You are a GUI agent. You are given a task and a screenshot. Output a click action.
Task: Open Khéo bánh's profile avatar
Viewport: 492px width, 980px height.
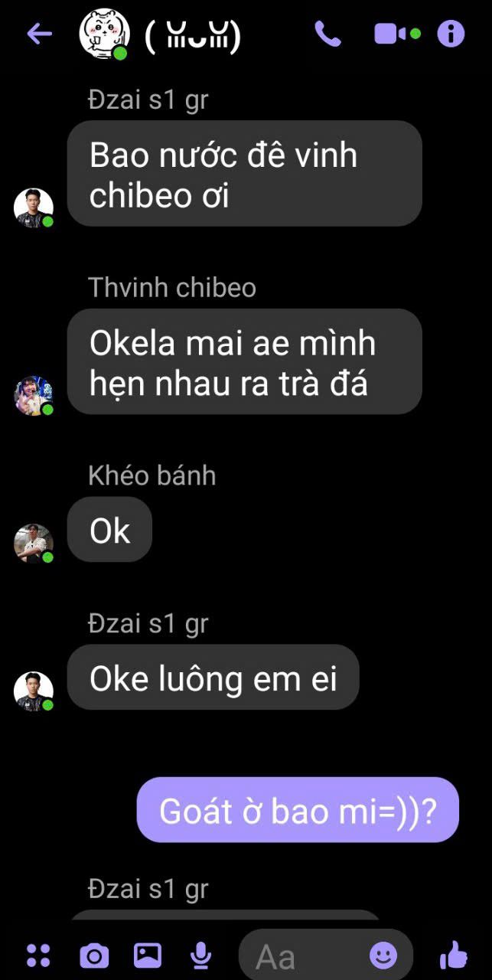34,544
